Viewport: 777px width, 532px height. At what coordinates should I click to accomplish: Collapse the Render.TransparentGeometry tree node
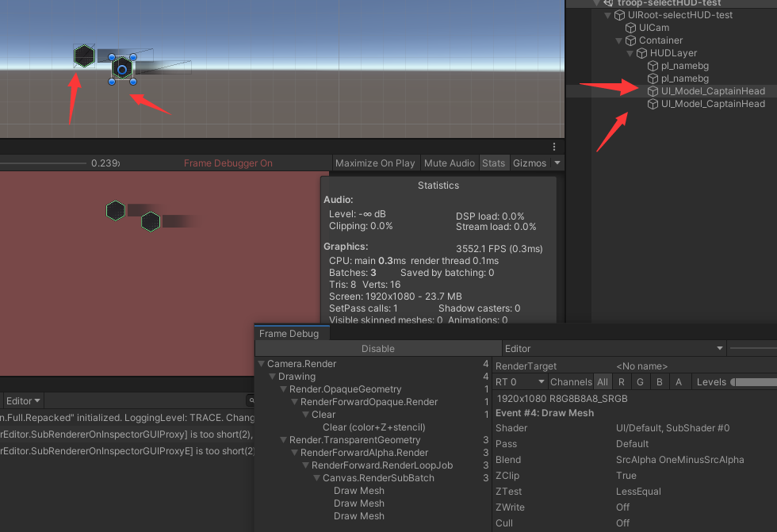[x=284, y=440]
